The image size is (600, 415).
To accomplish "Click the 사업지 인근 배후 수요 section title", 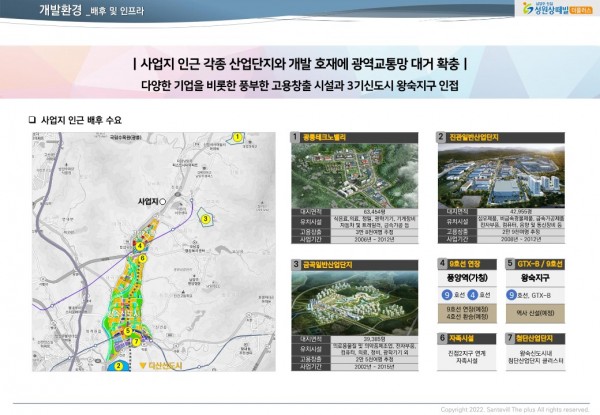I will [84, 119].
